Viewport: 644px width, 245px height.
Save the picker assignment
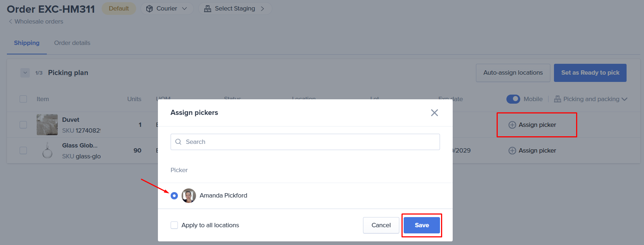421,225
